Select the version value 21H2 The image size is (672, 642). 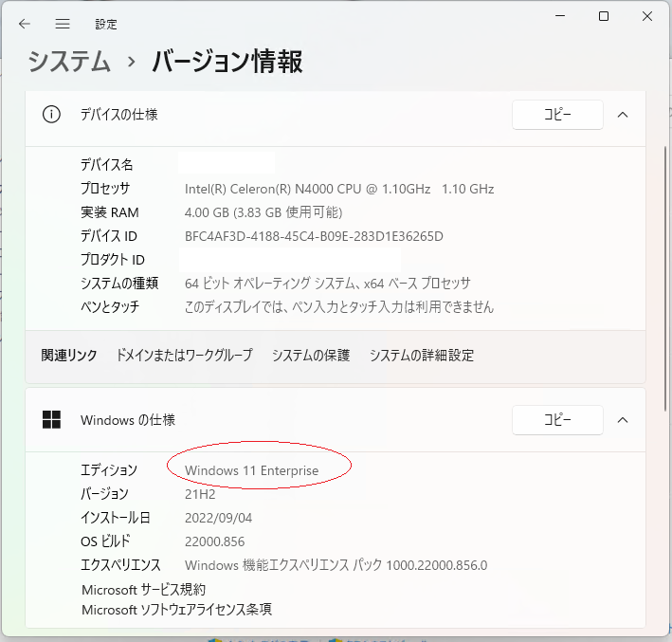pyautogui.click(x=200, y=494)
